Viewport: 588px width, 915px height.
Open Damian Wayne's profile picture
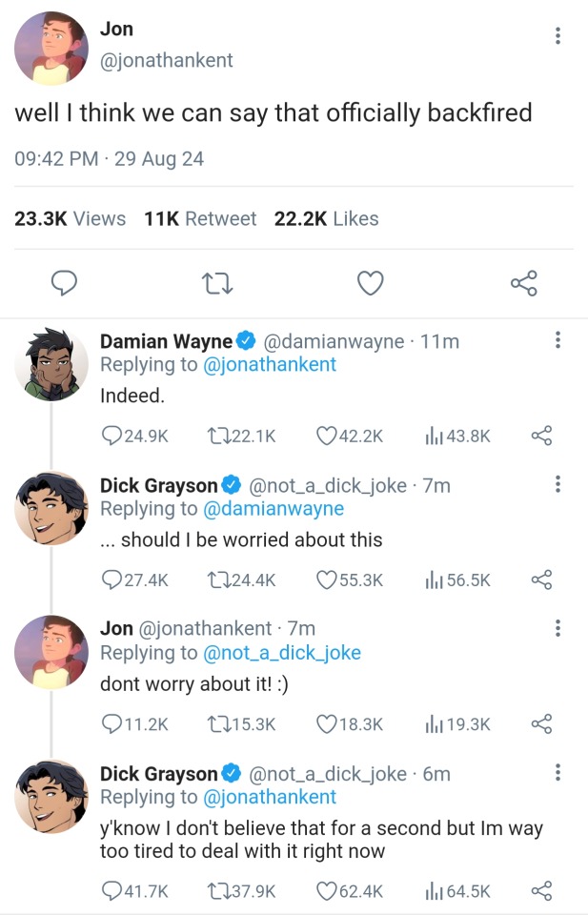(x=52, y=364)
